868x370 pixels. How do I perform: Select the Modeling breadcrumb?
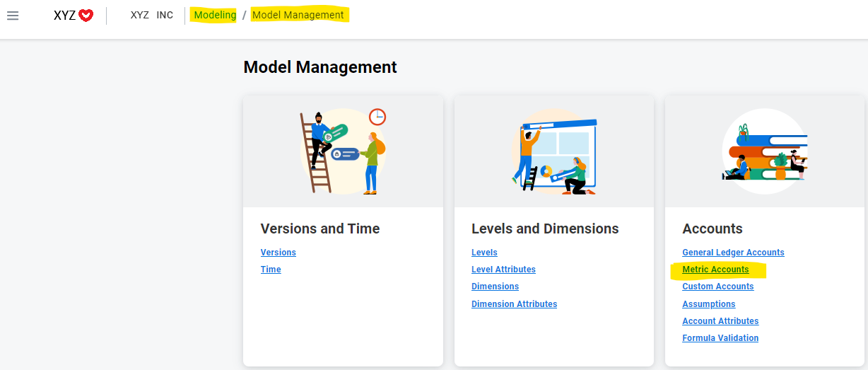click(215, 15)
